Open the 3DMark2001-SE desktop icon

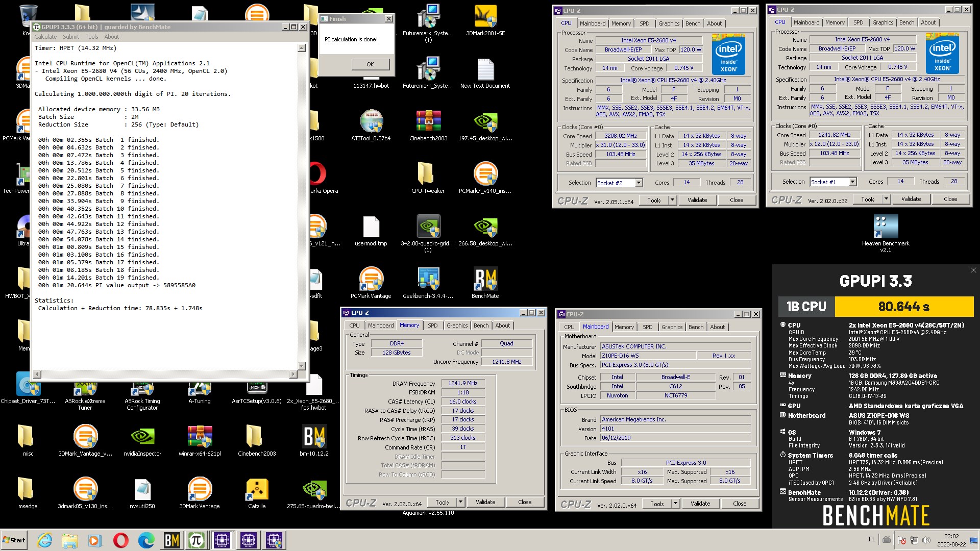pyautogui.click(x=485, y=20)
